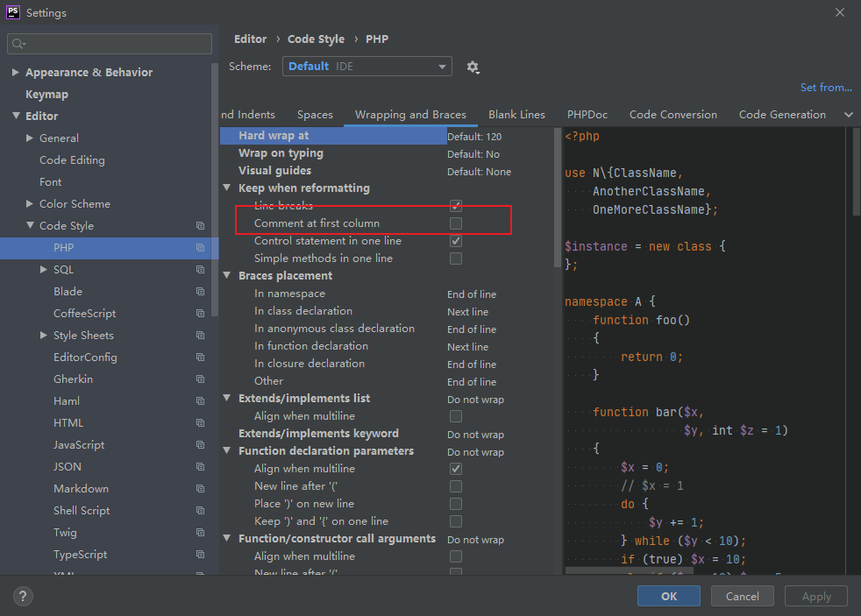Show hidden tabs with the chevron
Image resolution: width=861 pixels, height=616 pixels.
coord(848,115)
